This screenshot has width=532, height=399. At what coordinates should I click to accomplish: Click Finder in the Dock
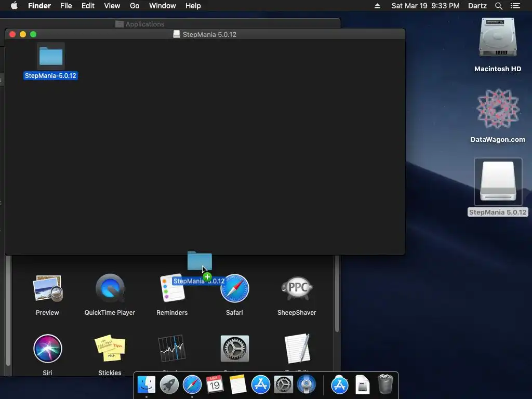[147, 385]
